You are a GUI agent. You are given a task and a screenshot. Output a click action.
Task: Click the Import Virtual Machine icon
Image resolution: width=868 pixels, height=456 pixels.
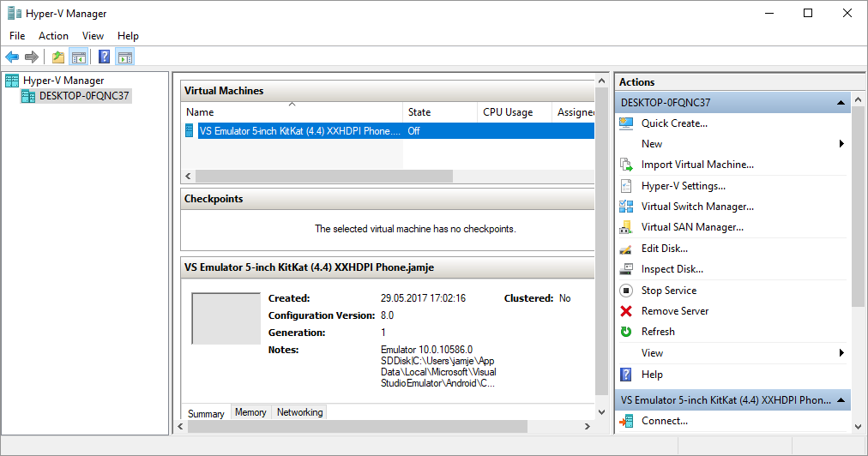pyautogui.click(x=626, y=165)
